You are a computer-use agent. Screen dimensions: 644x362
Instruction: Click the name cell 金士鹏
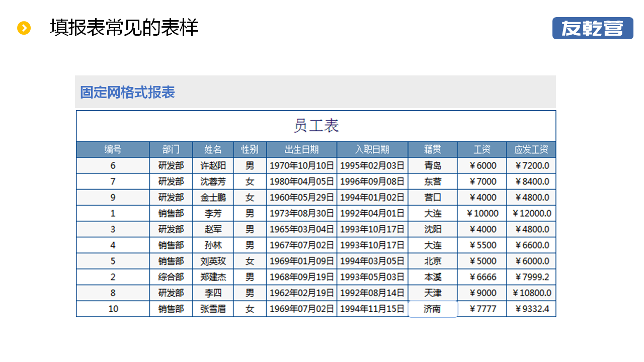[213, 198]
